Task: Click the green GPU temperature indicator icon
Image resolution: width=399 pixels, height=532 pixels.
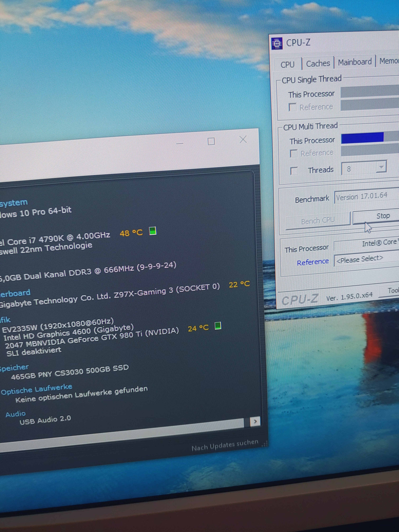Action: coord(218,326)
